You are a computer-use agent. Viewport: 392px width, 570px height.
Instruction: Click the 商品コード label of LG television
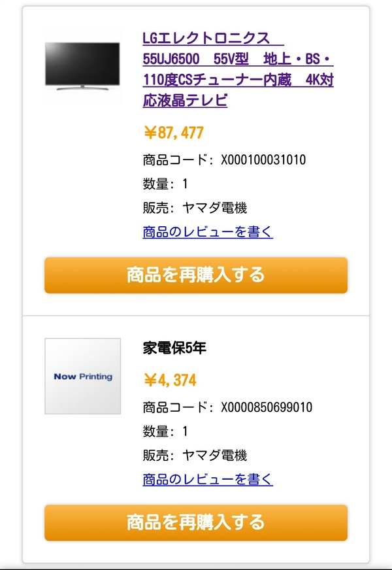(176, 159)
